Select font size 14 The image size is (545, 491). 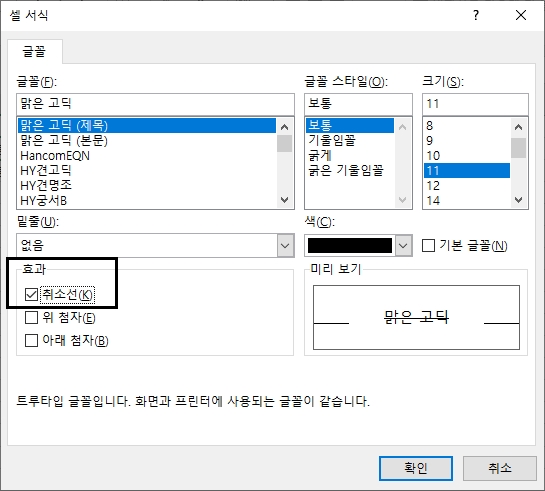[x=467, y=200]
